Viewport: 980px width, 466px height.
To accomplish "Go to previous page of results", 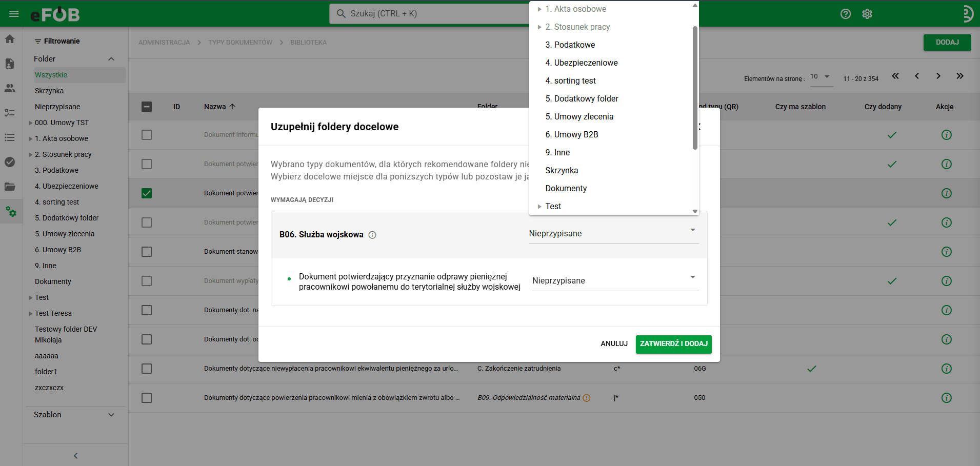I will pyautogui.click(x=917, y=76).
